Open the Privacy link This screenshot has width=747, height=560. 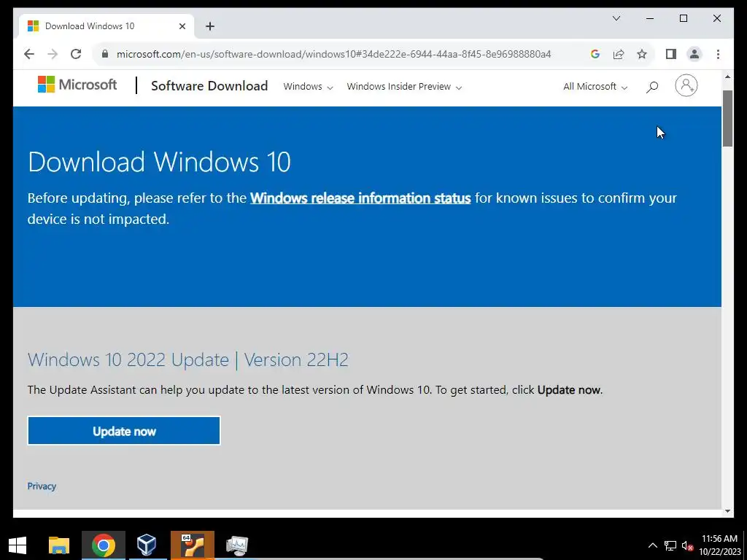click(42, 486)
